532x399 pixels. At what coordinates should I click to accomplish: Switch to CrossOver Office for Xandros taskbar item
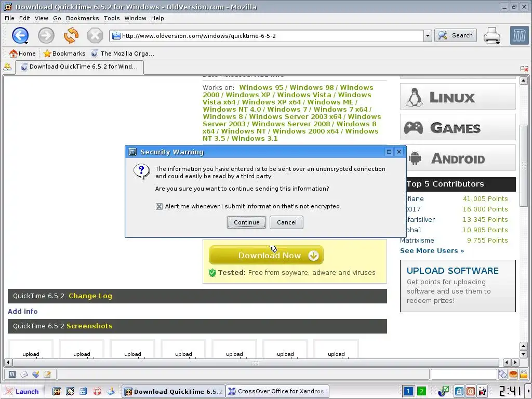pyautogui.click(x=276, y=392)
